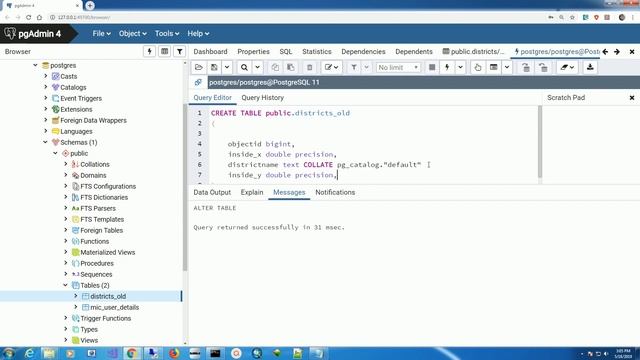
Task: Click the Delete trash icon
Action: coord(309,67)
